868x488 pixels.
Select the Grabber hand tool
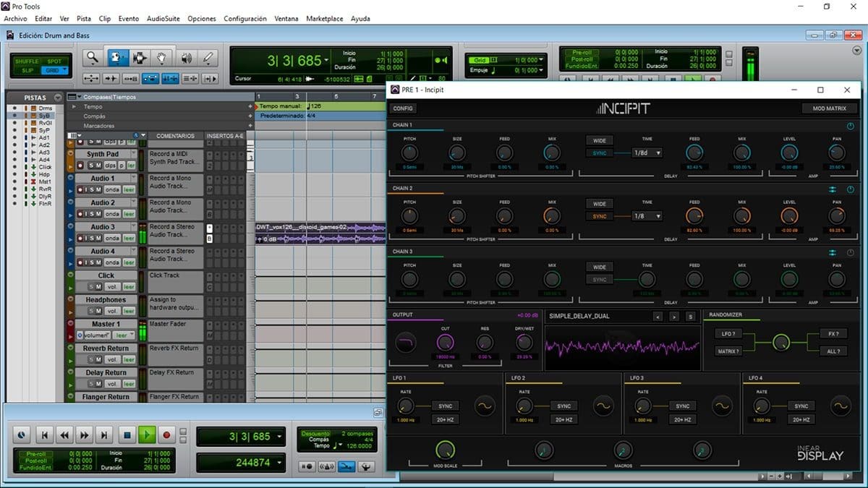point(162,58)
